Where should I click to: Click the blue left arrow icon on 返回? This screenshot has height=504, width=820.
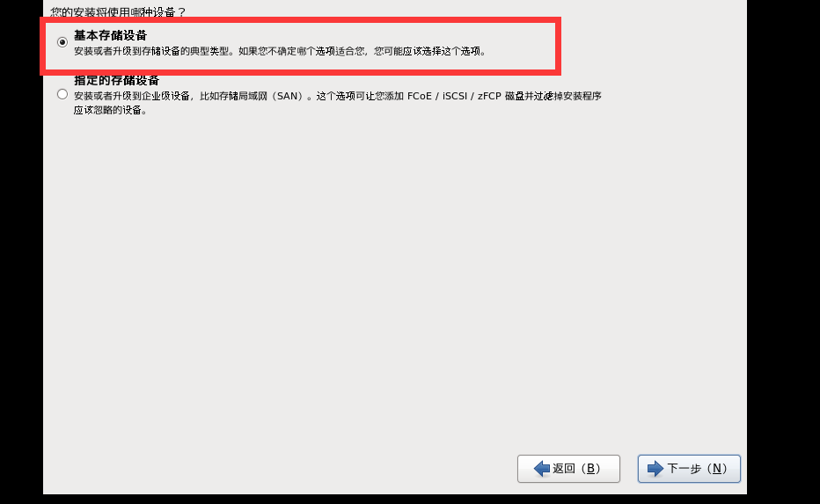tap(542, 469)
